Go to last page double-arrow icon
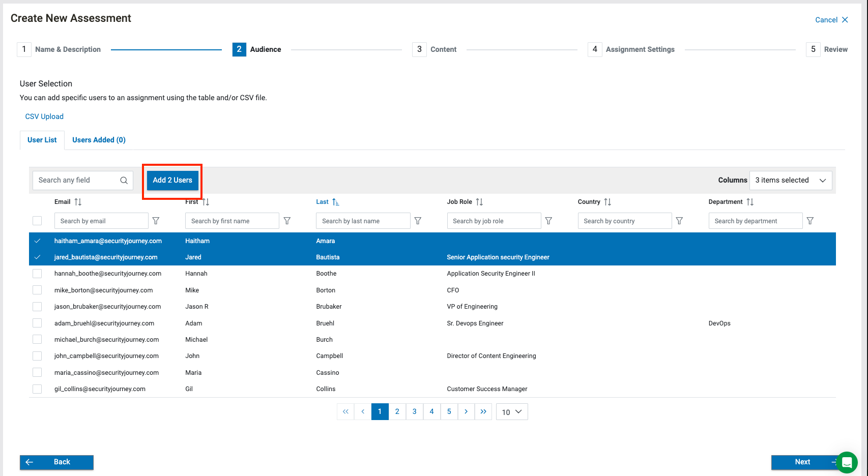 [x=483, y=412]
